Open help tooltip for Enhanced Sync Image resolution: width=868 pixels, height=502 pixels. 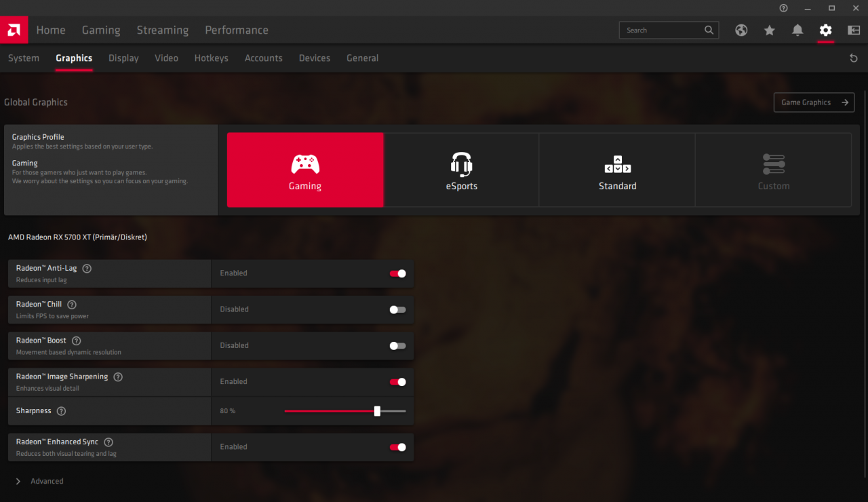pyautogui.click(x=108, y=442)
